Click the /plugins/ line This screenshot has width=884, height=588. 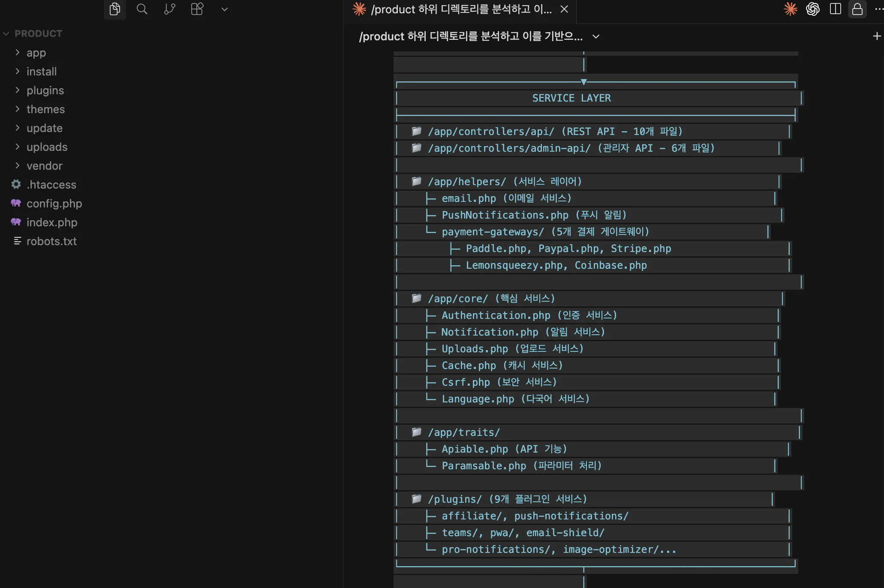click(508, 499)
